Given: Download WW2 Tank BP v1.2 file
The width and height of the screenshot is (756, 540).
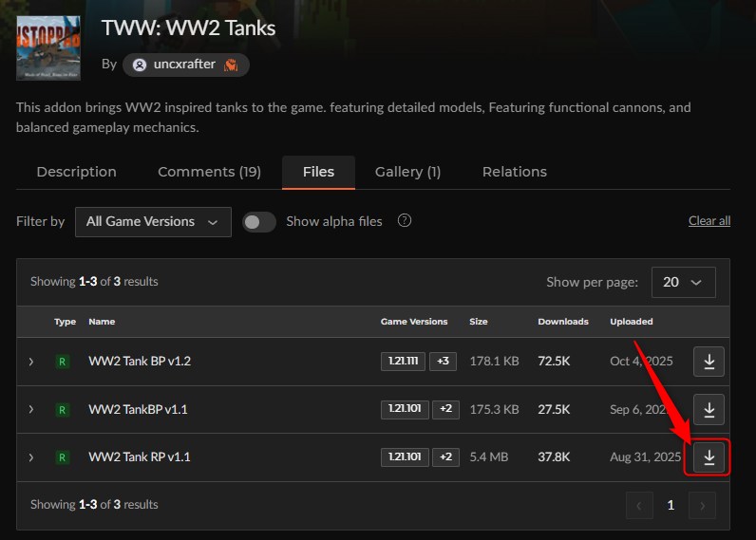Looking at the screenshot, I should (x=709, y=362).
